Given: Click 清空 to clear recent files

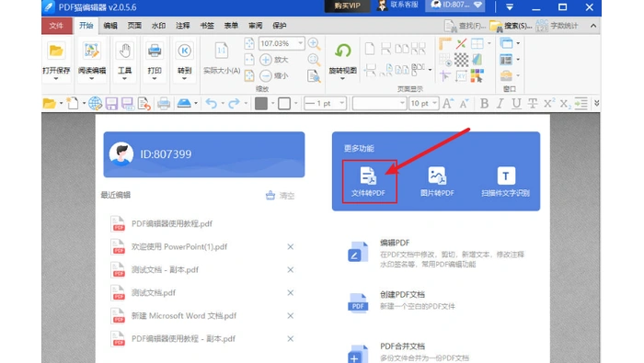Looking at the screenshot, I should [281, 196].
